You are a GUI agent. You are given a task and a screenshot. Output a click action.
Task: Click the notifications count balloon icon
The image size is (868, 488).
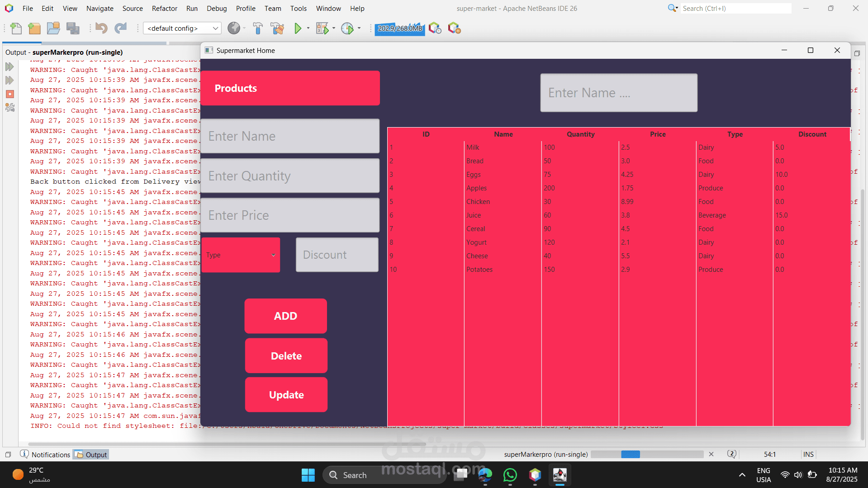(731, 454)
